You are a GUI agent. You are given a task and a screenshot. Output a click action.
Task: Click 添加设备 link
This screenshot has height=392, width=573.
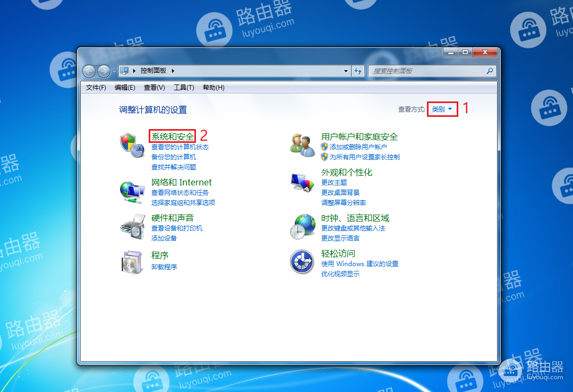[x=164, y=238]
